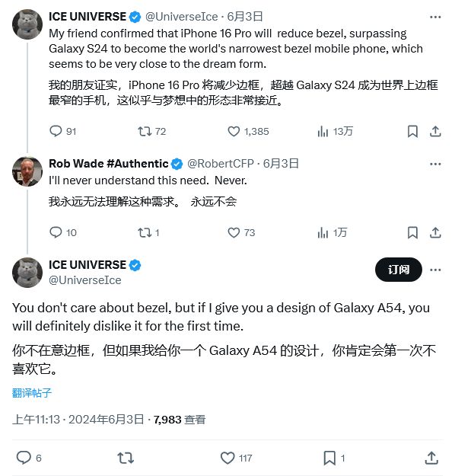
Task: Open more options beside the 订阅 button
Action: pos(435,270)
